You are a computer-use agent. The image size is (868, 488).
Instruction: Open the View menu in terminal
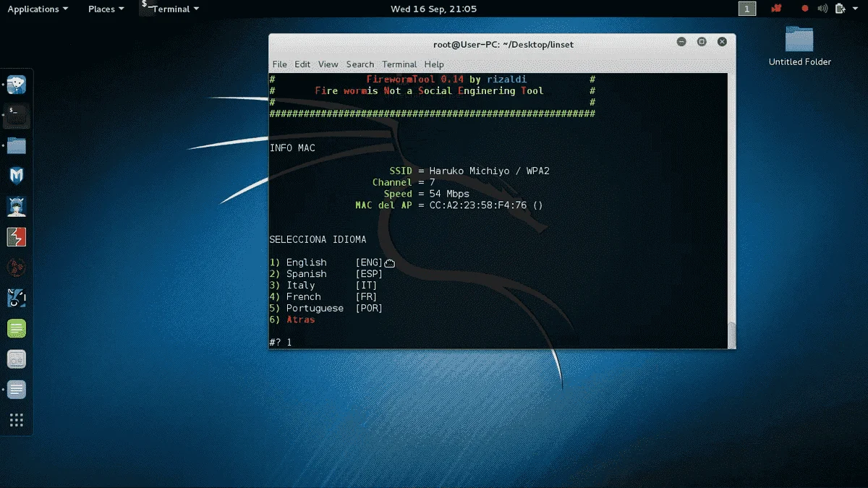pyautogui.click(x=328, y=64)
